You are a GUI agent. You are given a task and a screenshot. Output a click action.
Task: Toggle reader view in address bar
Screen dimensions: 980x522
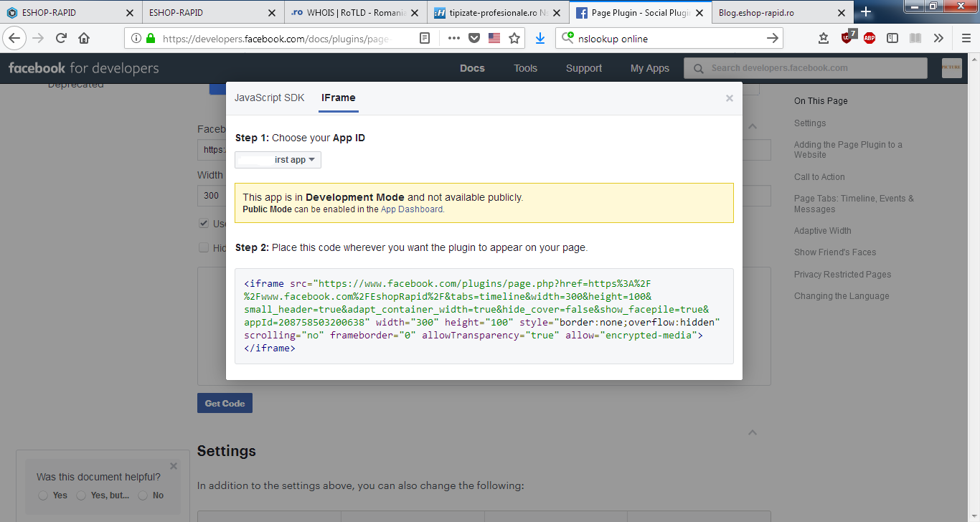point(425,39)
